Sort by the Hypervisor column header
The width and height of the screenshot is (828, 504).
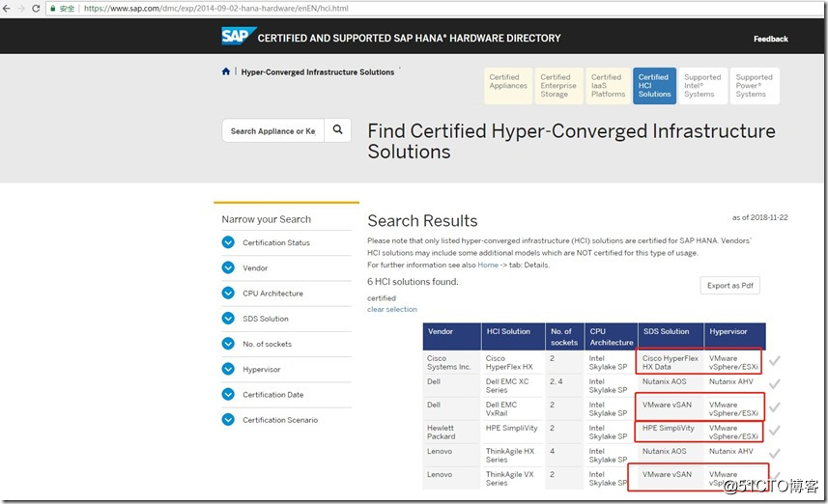pos(735,336)
